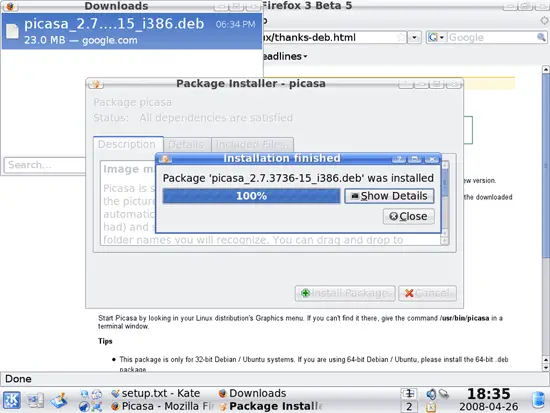The image size is (550, 413).
Task: Click Show Details for installation output
Action: pyautogui.click(x=389, y=196)
